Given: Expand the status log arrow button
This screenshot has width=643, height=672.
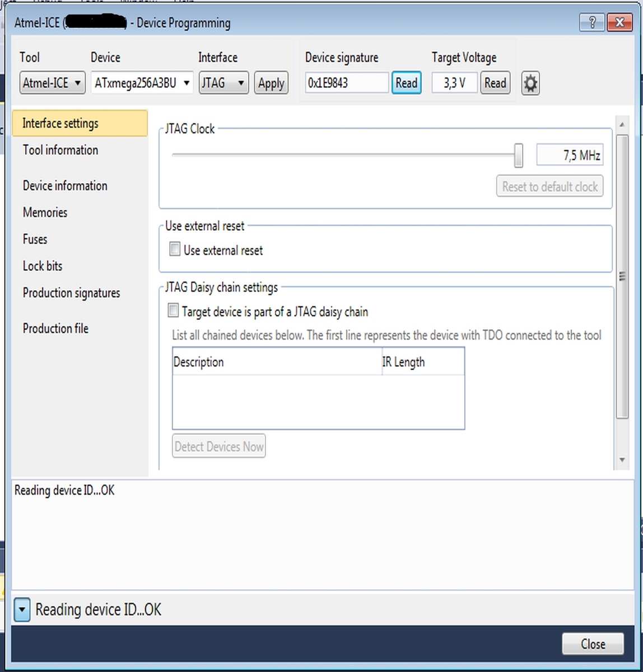Looking at the screenshot, I should click(21, 609).
